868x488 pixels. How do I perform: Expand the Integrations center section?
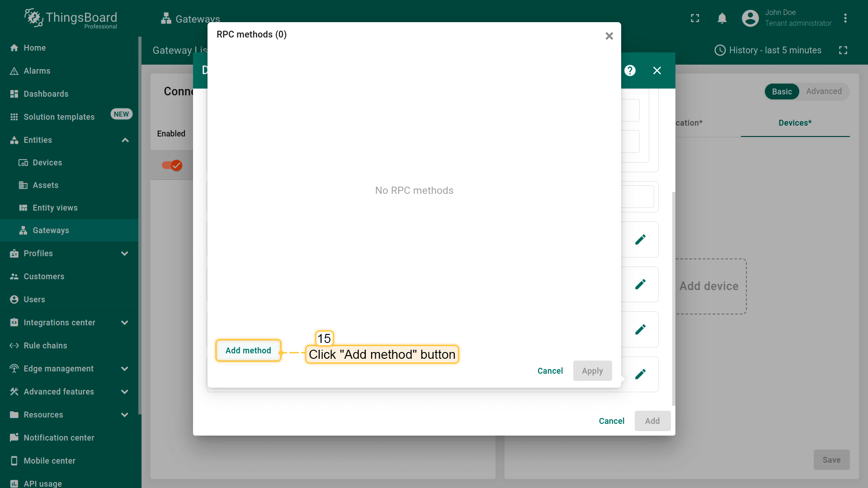coord(125,323)
